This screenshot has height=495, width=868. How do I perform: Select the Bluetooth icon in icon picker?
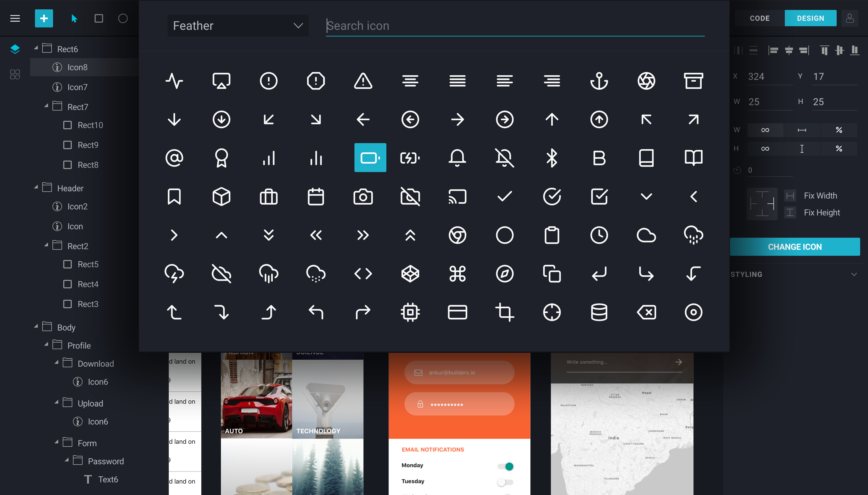[x=552, y=157]
